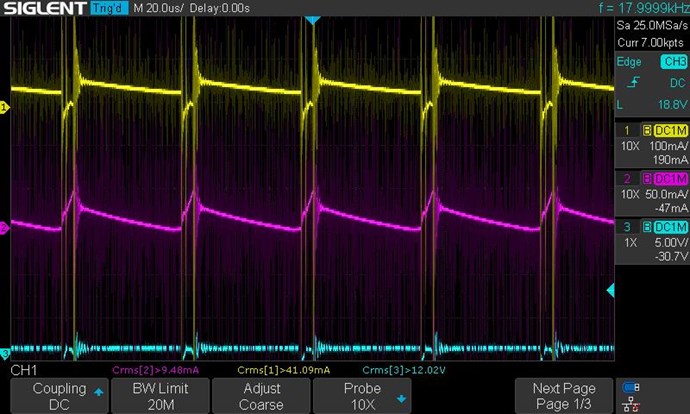Select the CH3 trigger source badge
Image resolution: width=690 pixels, height=414 pixels.
(x=674, y=62)
